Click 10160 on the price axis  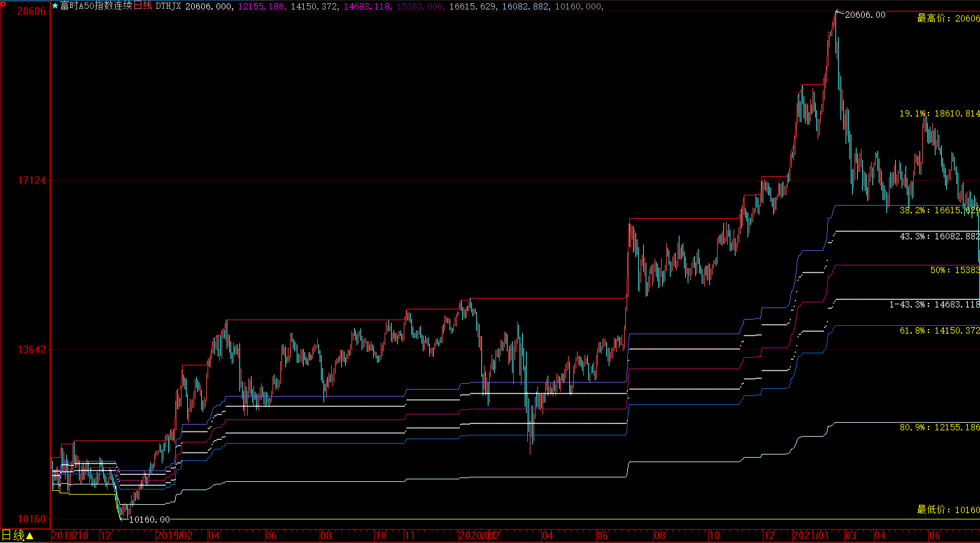click(x=31, y=519)
